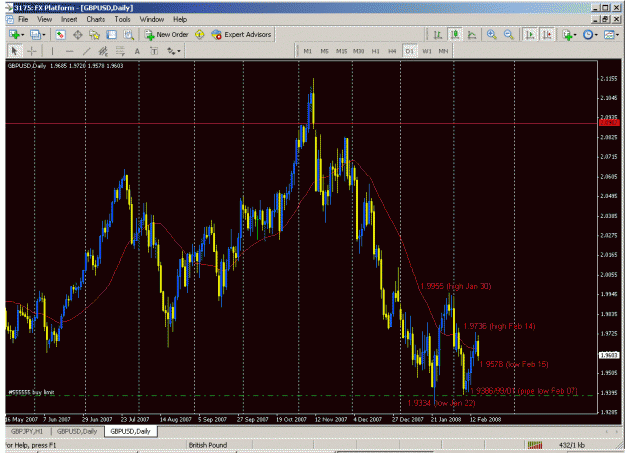Image resolution: width=625 pixels, height=453 pixels.
Task: Open the Window menu
Action: [x=151, y=19]
